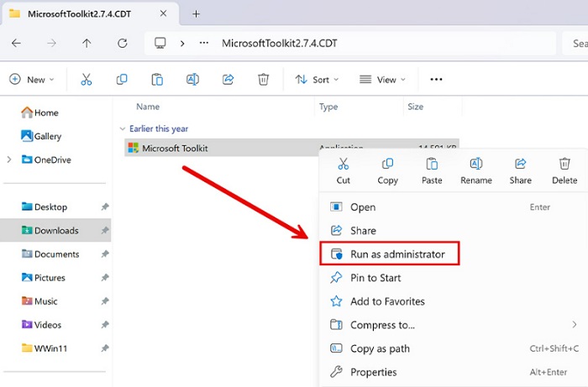This screenshot has height=387, width=588.
Task: Open the View dropdown menu
Action: tap(382, 80)
